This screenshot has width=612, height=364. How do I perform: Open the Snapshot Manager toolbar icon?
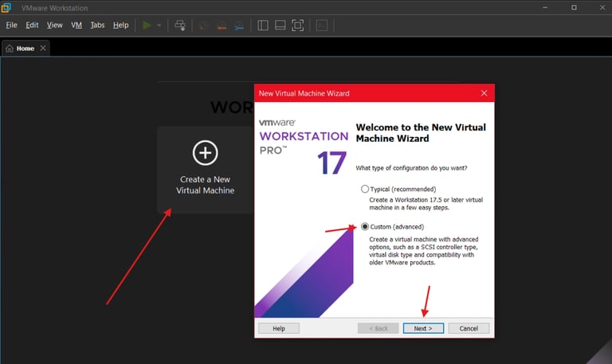point(239,25)
